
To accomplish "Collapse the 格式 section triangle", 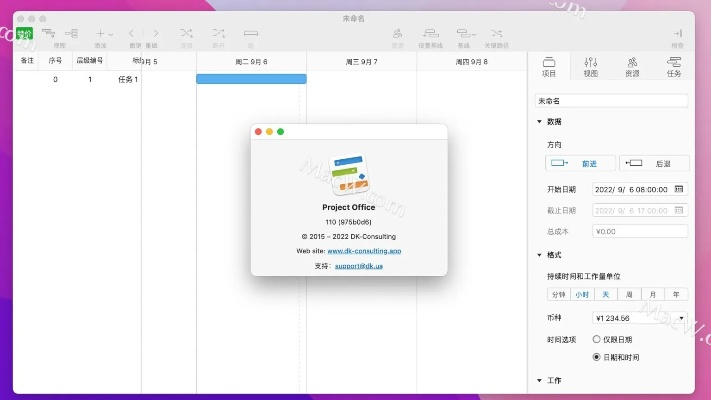I will [540, 255].
